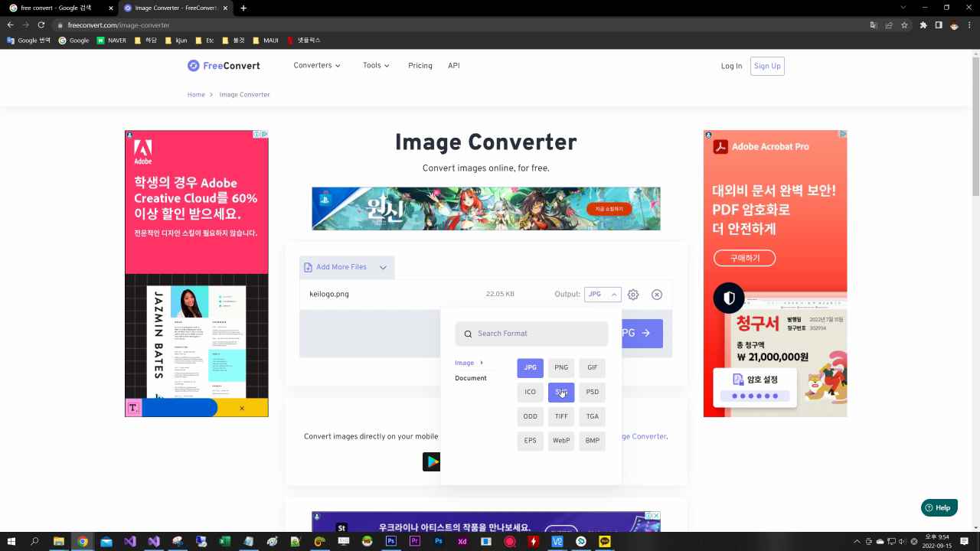Choose PSD output format
This screenshot has height=551, width=980.
coord(593,392)
